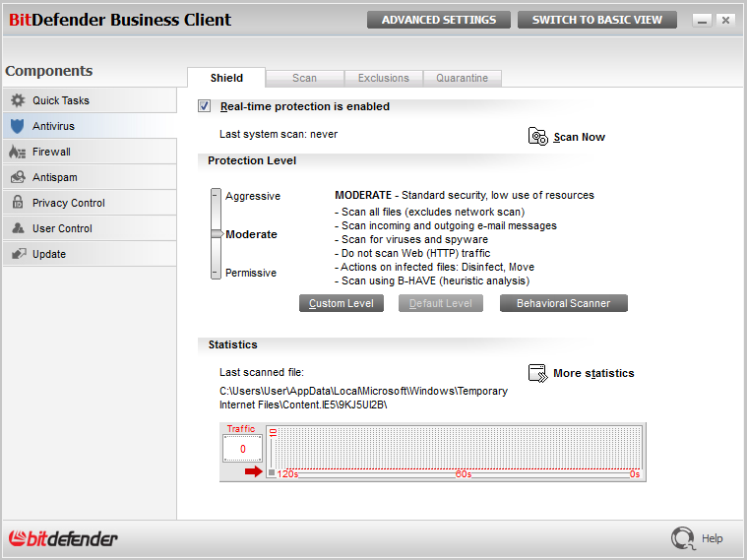This screenshot has width=747, height=560.
Task: Open the User Control component
Action: [x=90, y=228]
